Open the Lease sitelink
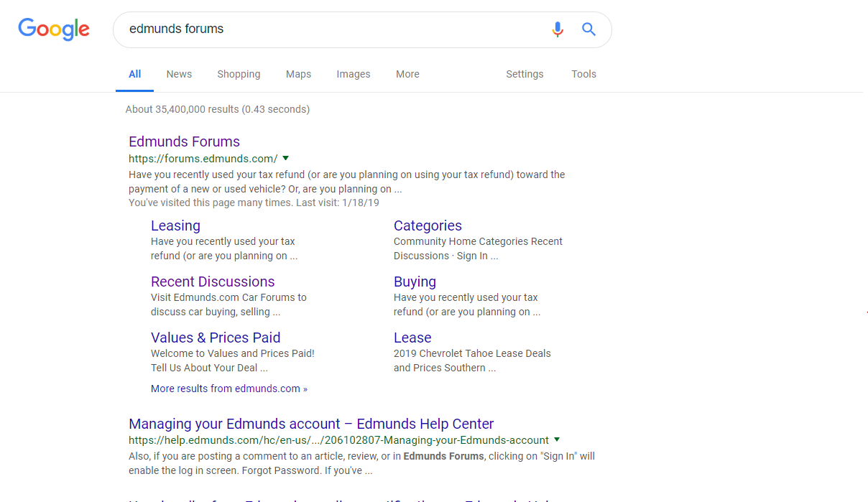This screenshot has height=502, width=868. tap(412, 338)
